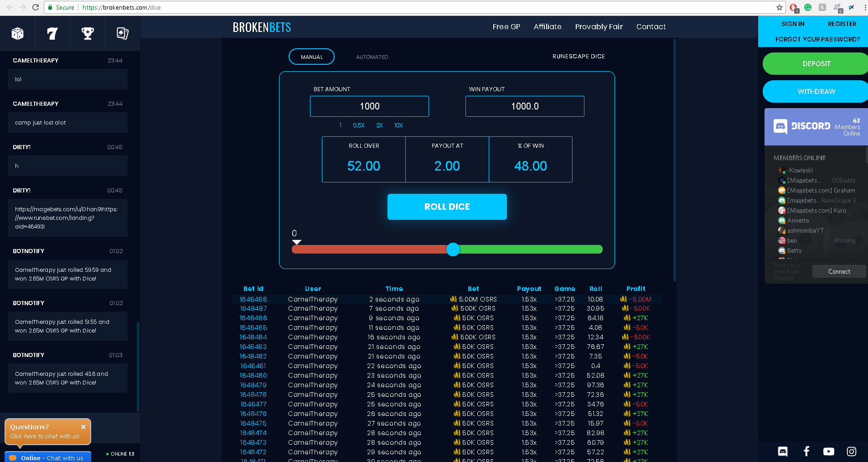Bookmark this page with the star icon
This screenshot has width=868, height=462.
tap(780, 7)
